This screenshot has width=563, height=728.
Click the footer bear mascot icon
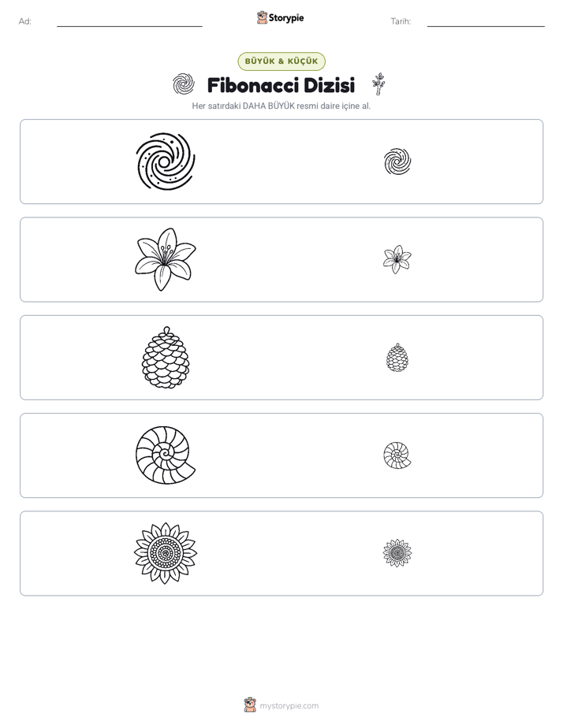pyautogui.click(x=250, y=705)
